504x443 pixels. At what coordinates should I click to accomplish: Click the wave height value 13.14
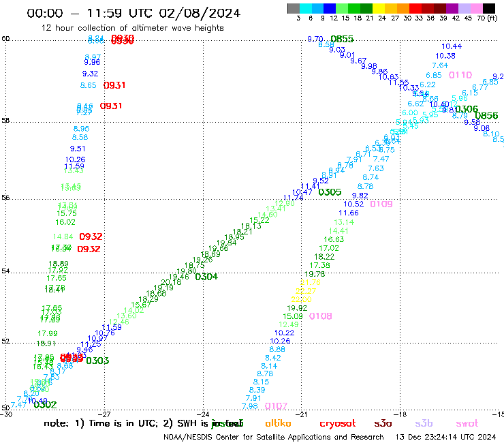[x=344, y=222]
